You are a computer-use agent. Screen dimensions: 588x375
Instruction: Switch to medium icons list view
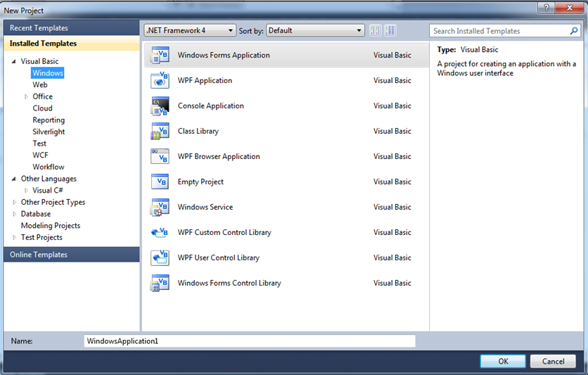tap(390, 30)
